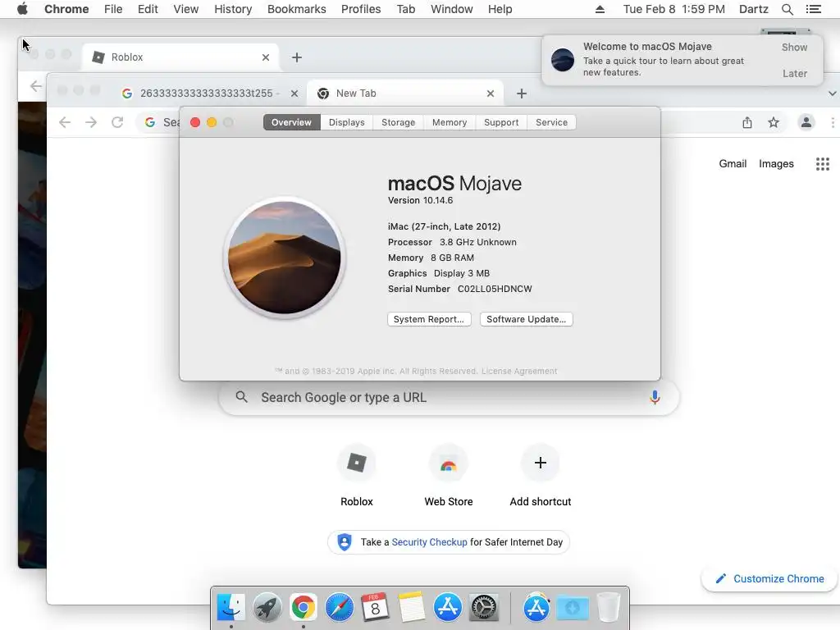The width and height of the screenshot is (840, 630).
Task: Open Chrome profile avatar icon
Action: [806, 123]
